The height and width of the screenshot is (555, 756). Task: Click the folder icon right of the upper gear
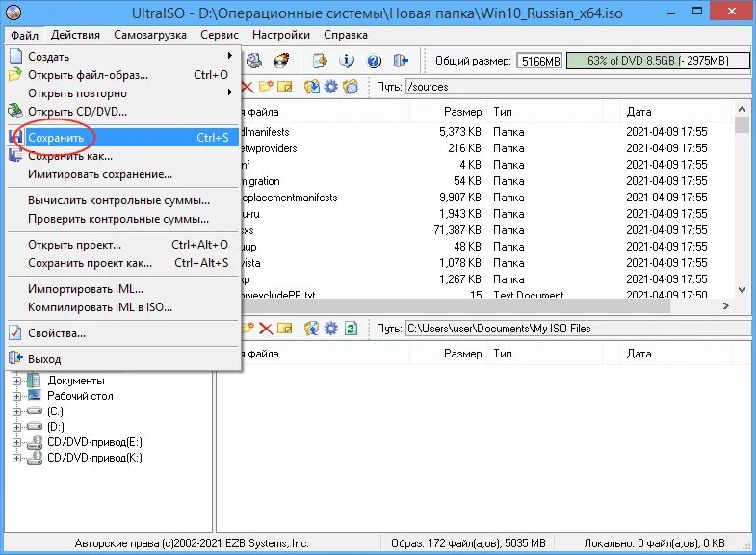pyautogui.click(x=350, y=87)
